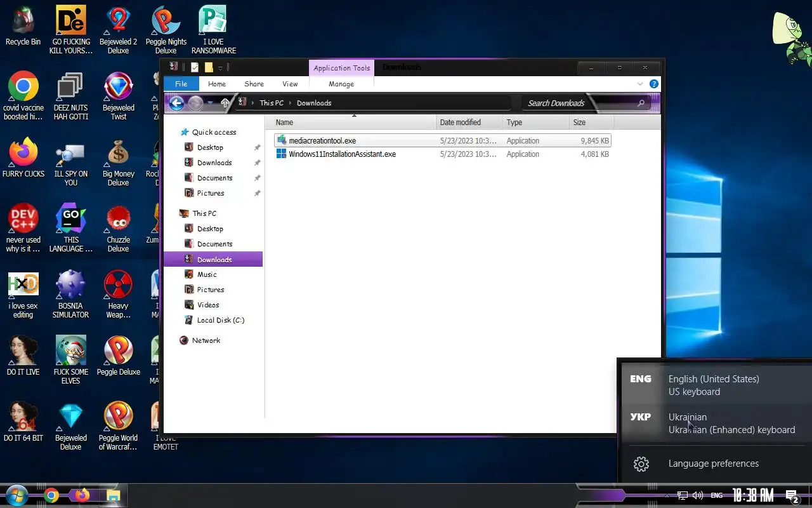This screenshot has width=812, height=508.
Task: Switch to the View ribbon tab
Action: [x=290, y=84]
